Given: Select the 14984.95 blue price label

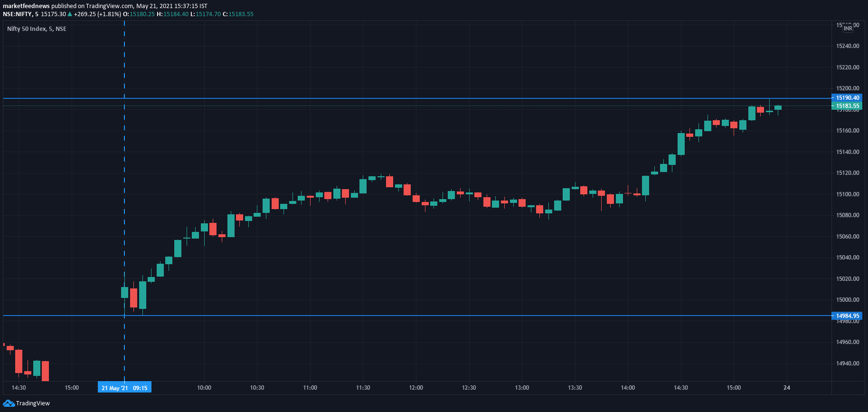Looking at the screenshot, I should coord(847,316).
